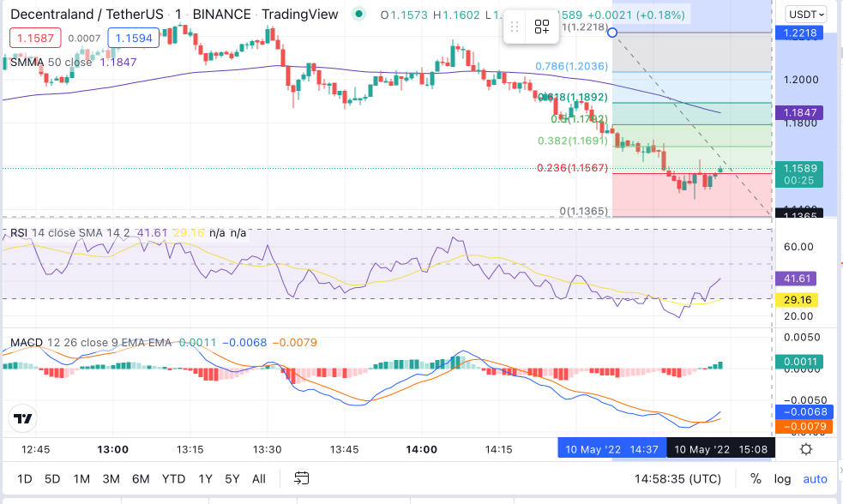Click the 10 May '22 15:08 time marker
The height and width of the screenshot is (504, 843).
point(721,449)
